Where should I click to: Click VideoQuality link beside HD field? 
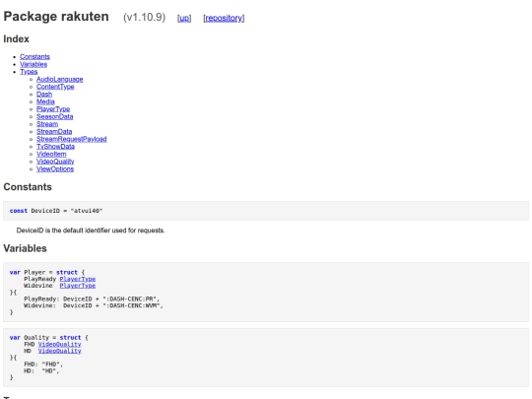click(59, 351)
